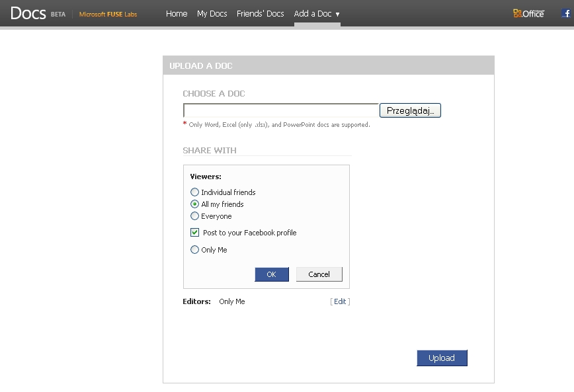This screenshot has width=574, height=392.
Task: Expand the Add a Doc dropdown
Action: point(317,14)
